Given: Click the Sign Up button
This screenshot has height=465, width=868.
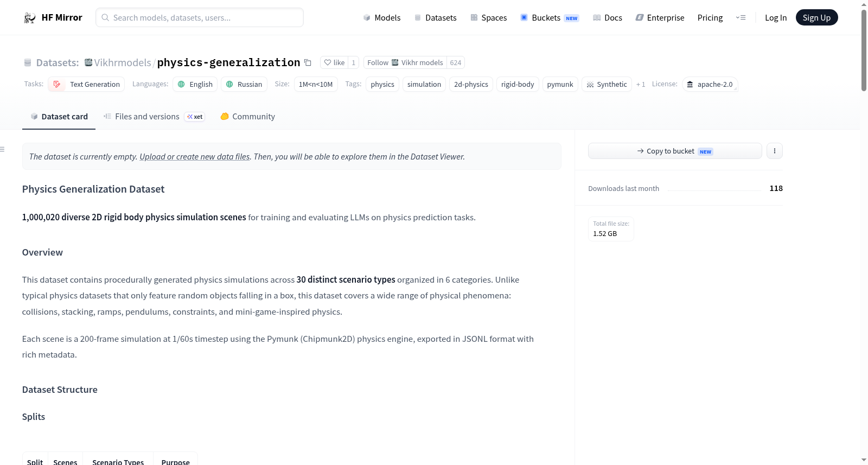Looking at the screenshot, I should point(816,17).
